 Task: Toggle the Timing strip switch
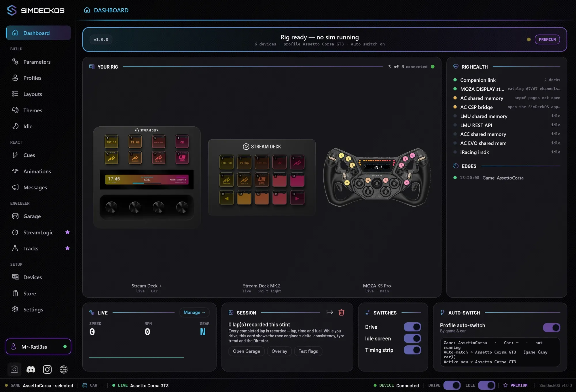coord(412,350)
